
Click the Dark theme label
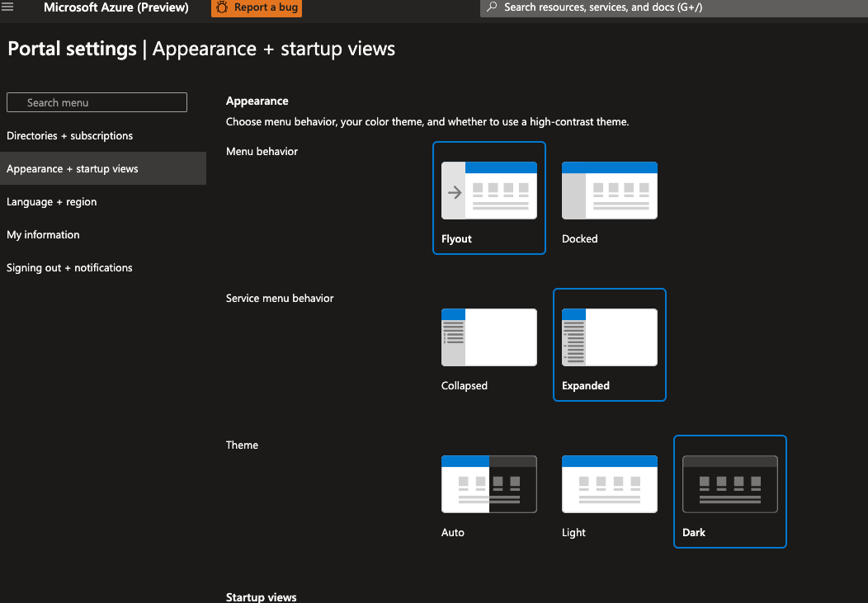point(694,533)
